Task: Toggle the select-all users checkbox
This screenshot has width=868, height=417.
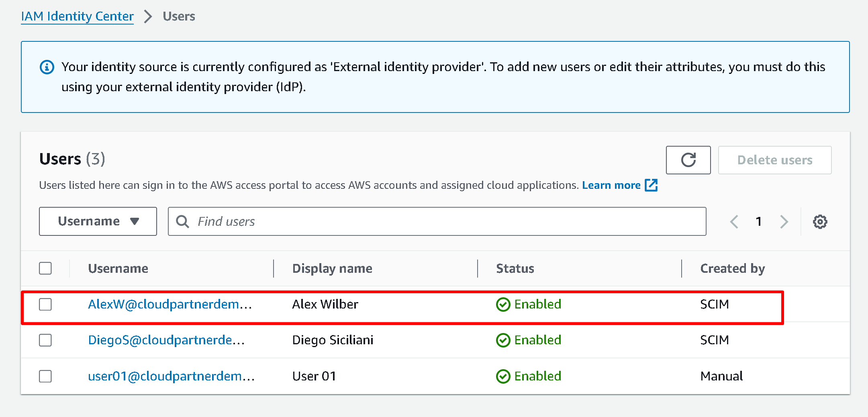Action: click(x=45, y=268)
